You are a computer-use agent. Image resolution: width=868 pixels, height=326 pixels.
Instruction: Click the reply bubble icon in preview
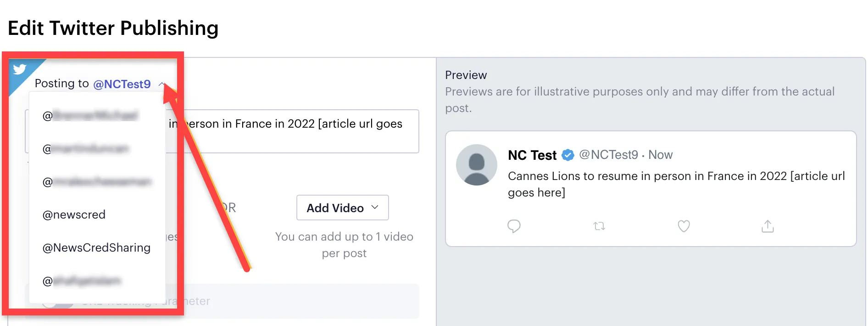(514, 226)
